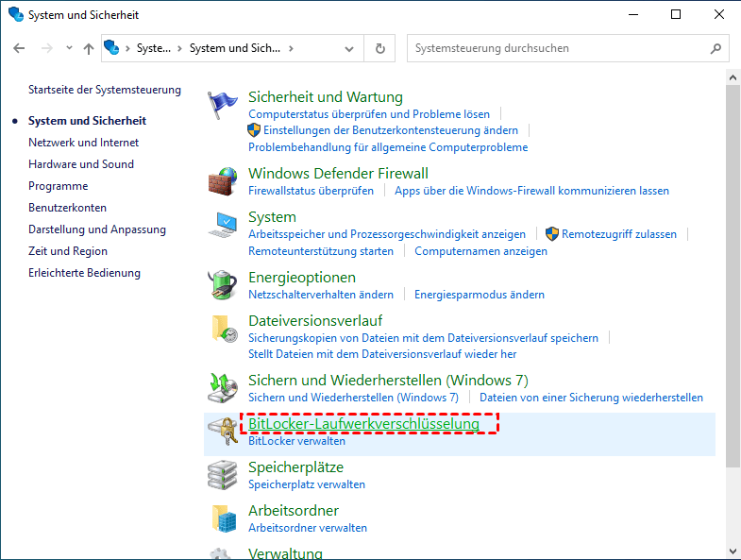The image size is (741, 560).
Task: Click the Dateiversionsverlauf folder clock icon
Action: point(224,329)
